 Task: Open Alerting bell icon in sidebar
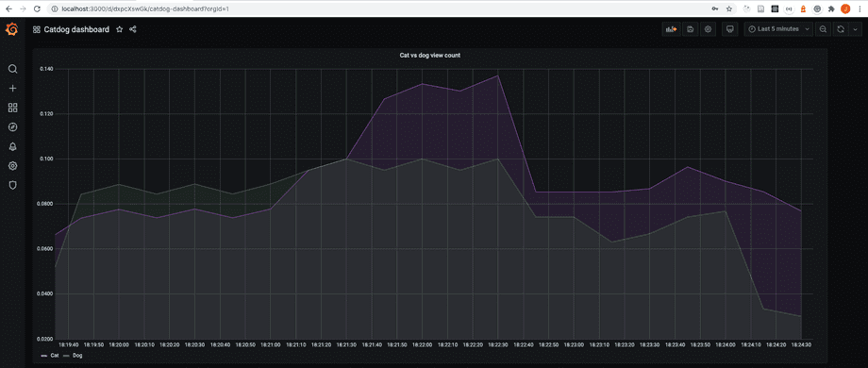pos(12,146)
